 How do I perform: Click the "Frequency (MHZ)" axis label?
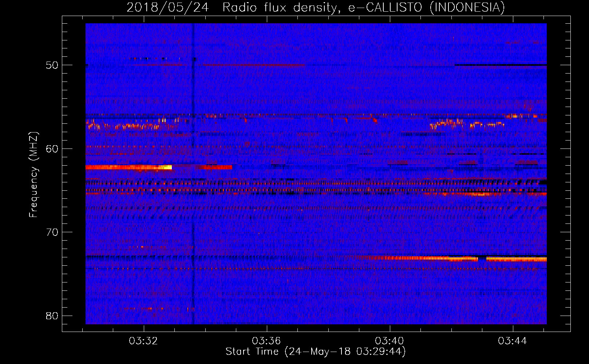[x=33, y=175]
